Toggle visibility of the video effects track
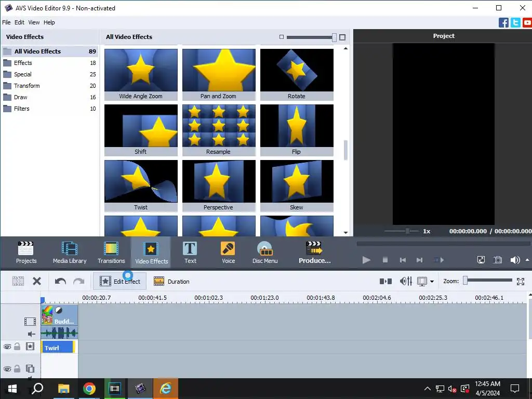532x399 pixels. click(x=7, y=347)
